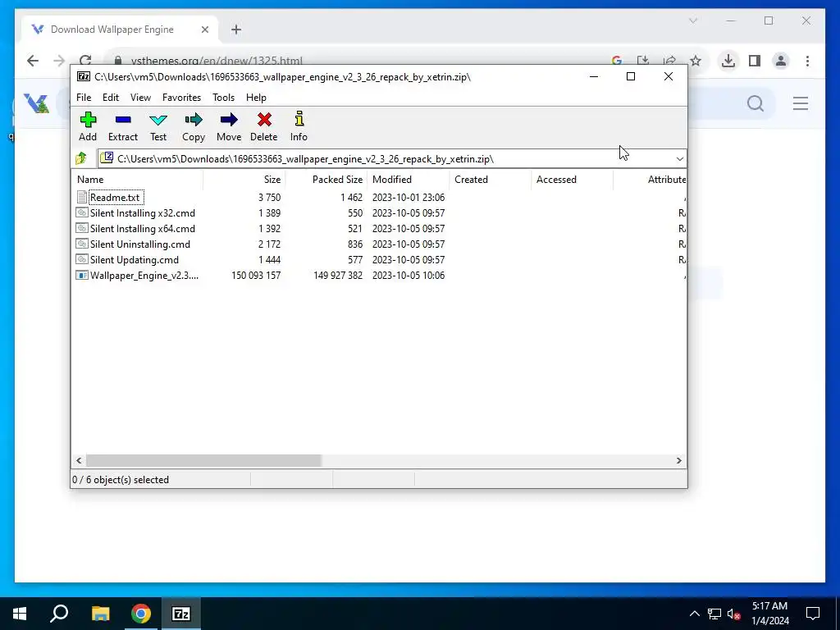Screen dimensions: 840x630
Task: Click the Google icon in address bar
Action: 617,61
